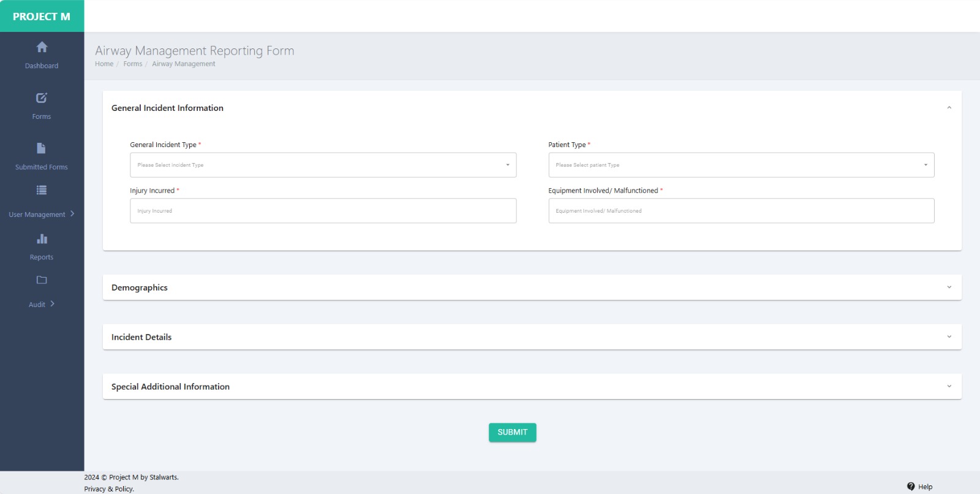Go to Home breadcrumb link
980x494 pixels.
[104, 64]
